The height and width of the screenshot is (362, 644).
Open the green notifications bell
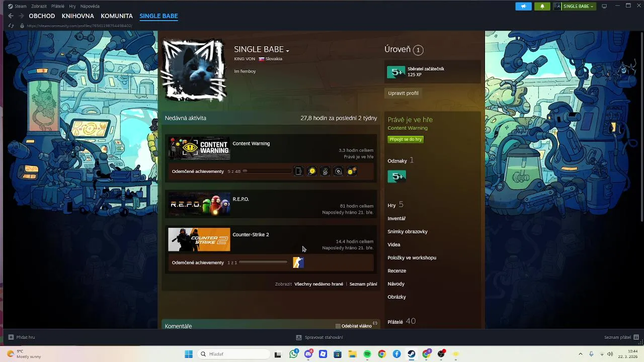pos(542,6)
